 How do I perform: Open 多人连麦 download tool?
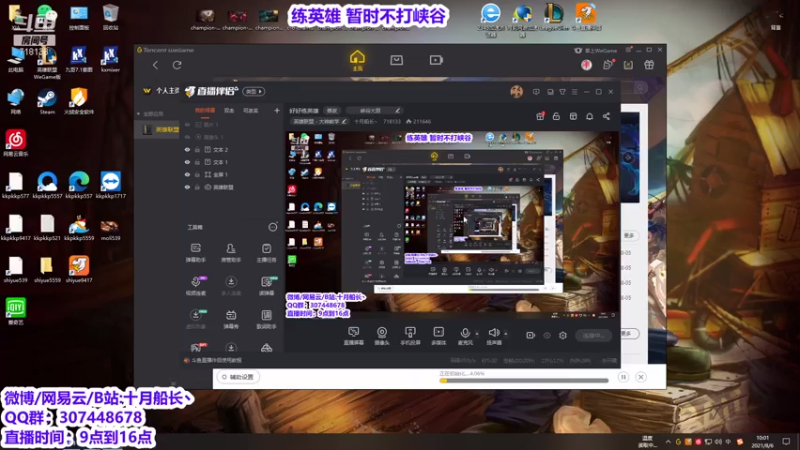(231, 286)
